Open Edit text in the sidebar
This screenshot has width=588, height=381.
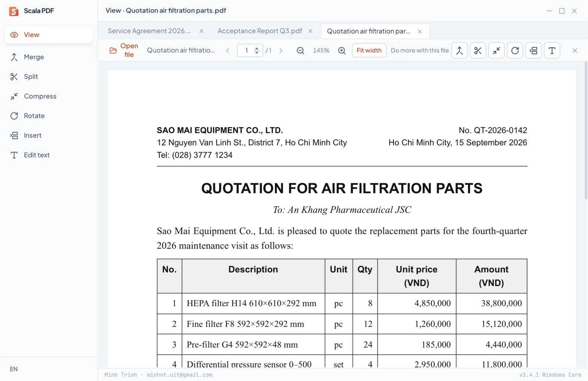(49, 155)
